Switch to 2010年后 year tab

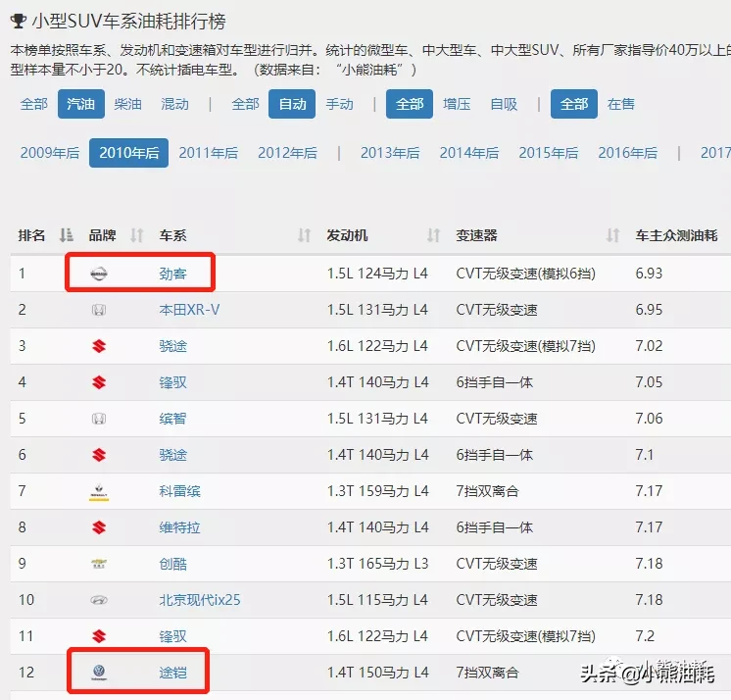[129, 153]
